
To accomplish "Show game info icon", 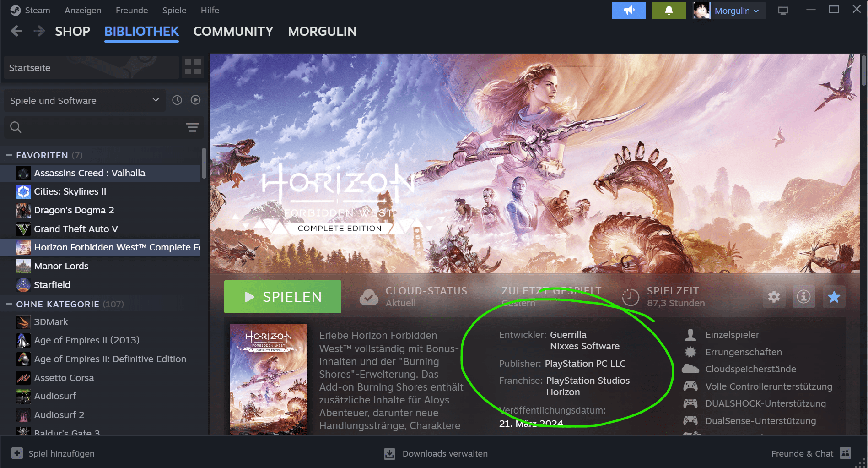I will pos(803,297).
